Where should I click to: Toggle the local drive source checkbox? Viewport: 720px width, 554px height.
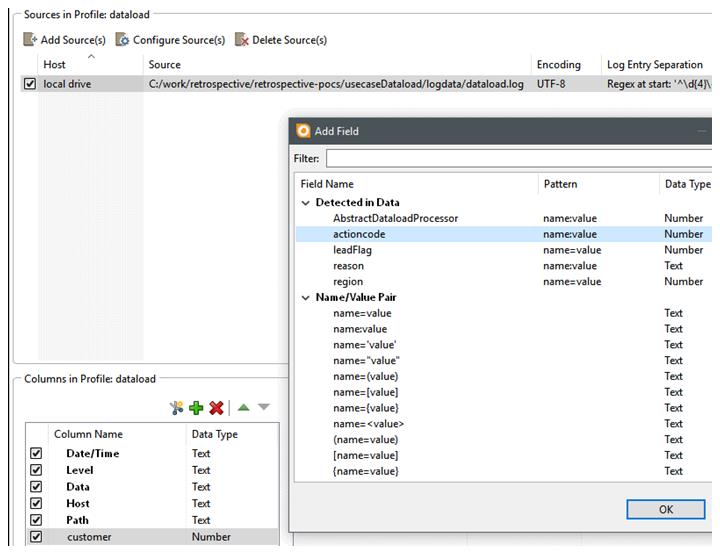point(30,84)
